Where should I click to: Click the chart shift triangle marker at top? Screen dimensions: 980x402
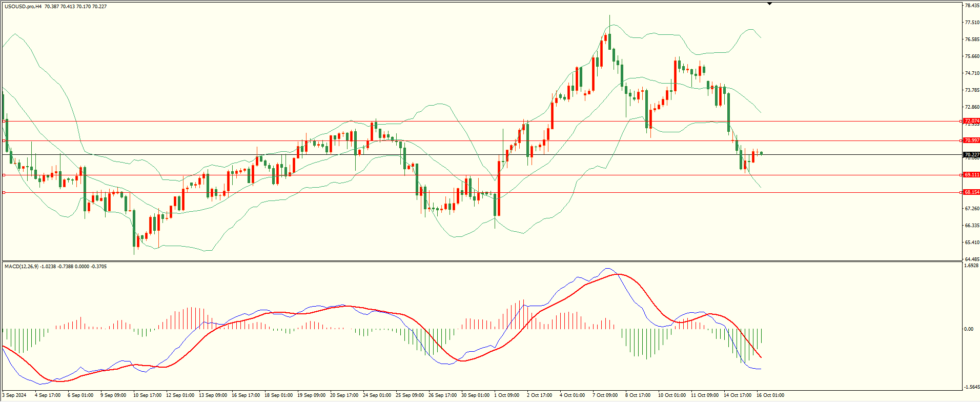pos(769,4)
